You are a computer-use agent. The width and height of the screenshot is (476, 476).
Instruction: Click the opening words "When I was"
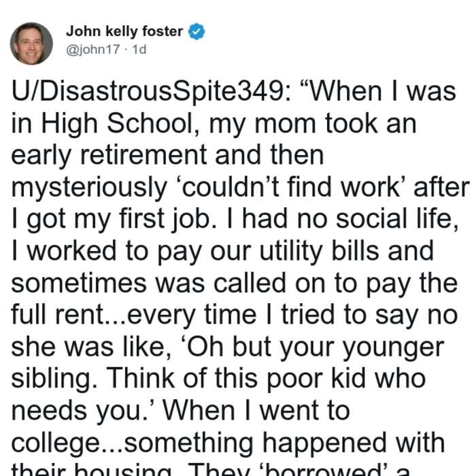click(x=378, y=92)
